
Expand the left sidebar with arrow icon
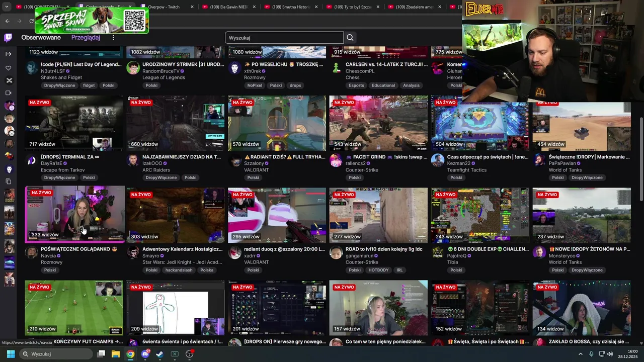tap(9, 54)
